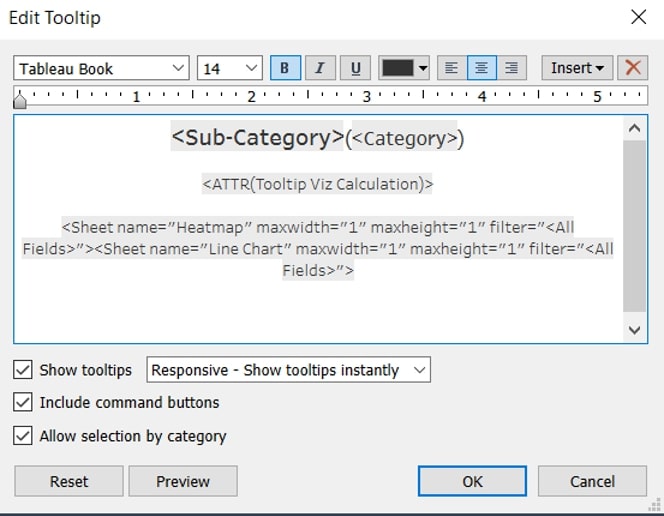The image size is (664, 516).
Task: Click the Preview button
Action: tap(183, 481)
